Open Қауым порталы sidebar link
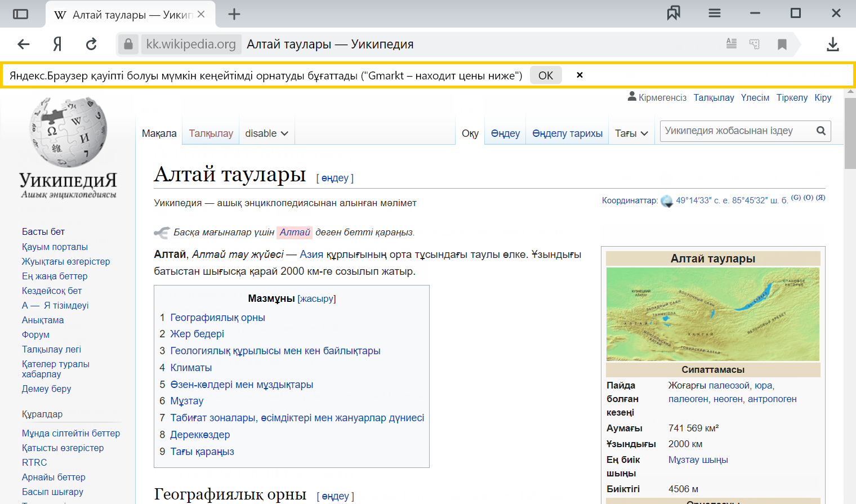 55,247
